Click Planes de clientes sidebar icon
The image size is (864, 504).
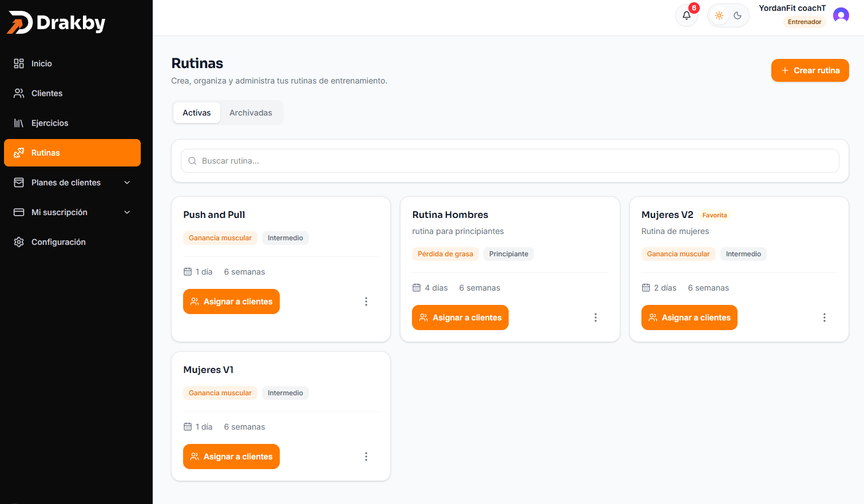click(x=19, y=182)
